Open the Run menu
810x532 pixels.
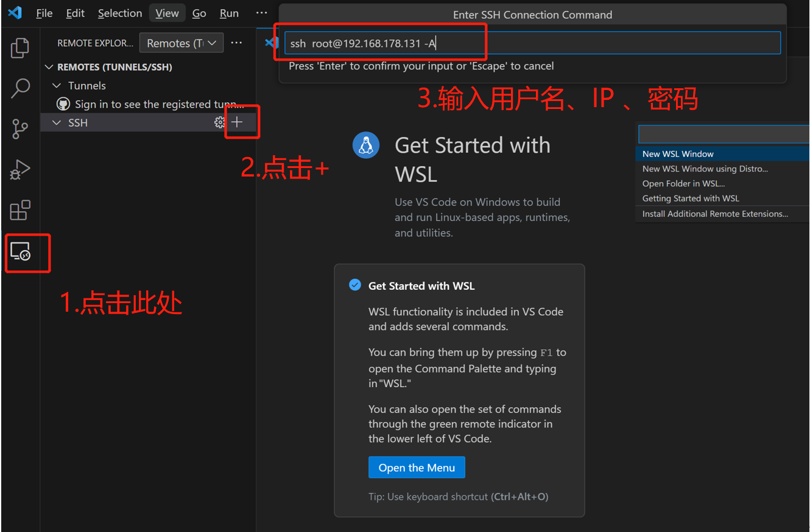[229, 13]
